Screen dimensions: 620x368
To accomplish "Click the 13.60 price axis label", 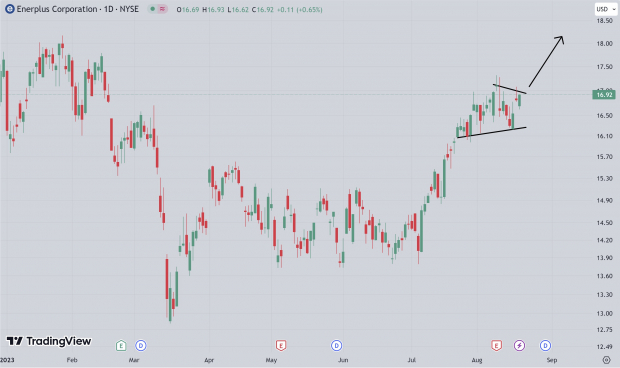I will click(x=604, y=276).
